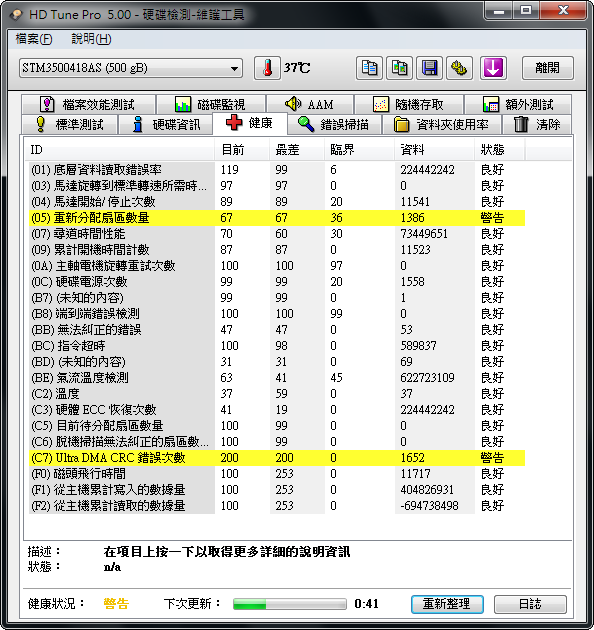Click the 臨界 column header

click(x=359, y=150)
